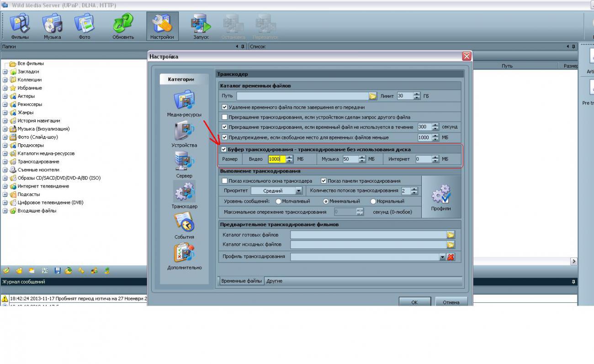Click right arrow of list horizontal scrollbar
The width and height of the screenshot is (594, 364).
(574, 261)
